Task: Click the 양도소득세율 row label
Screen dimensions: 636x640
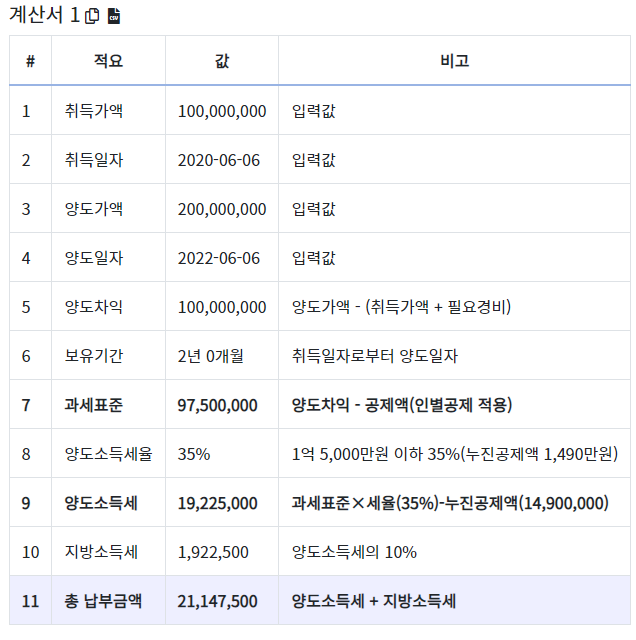Action: pyautogui.click(x=108, y=454)
